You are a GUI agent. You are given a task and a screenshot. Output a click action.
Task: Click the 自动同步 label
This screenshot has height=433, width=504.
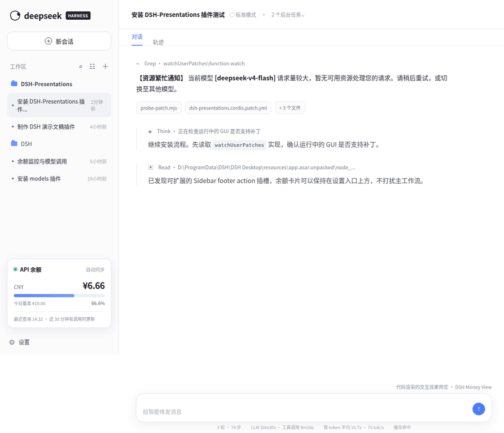(x=95, y=269)
